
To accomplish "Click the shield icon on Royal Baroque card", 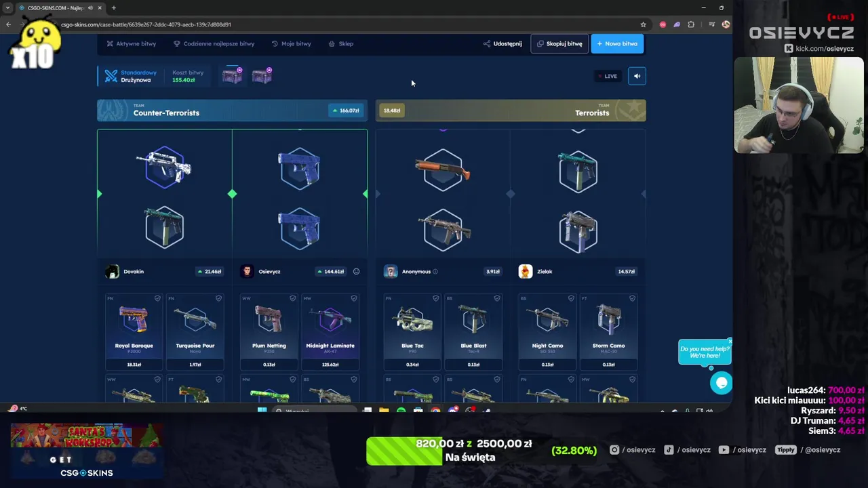I will (x=157, y=298).
